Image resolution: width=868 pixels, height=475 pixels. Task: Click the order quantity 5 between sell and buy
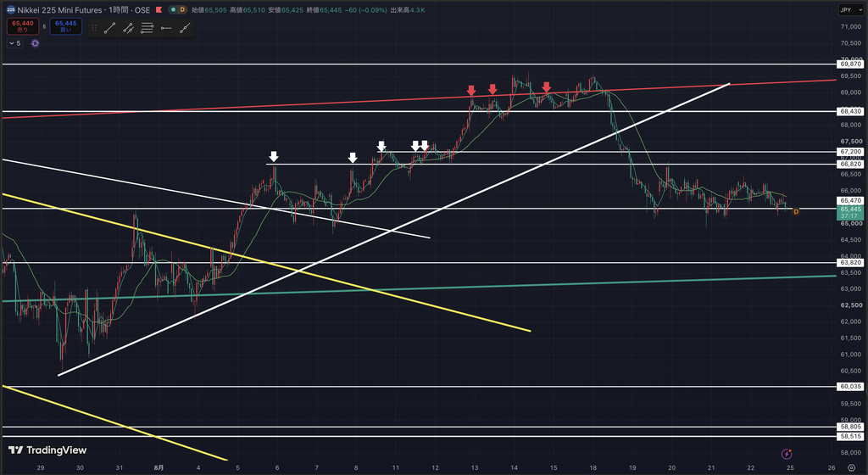click(x=44, y=26)
